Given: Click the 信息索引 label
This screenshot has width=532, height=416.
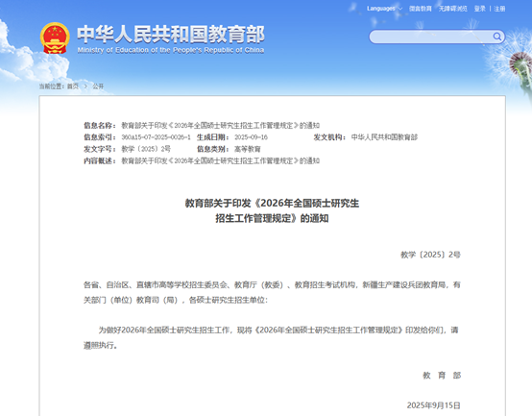Looking at the screenshot, I should [100, 137].
